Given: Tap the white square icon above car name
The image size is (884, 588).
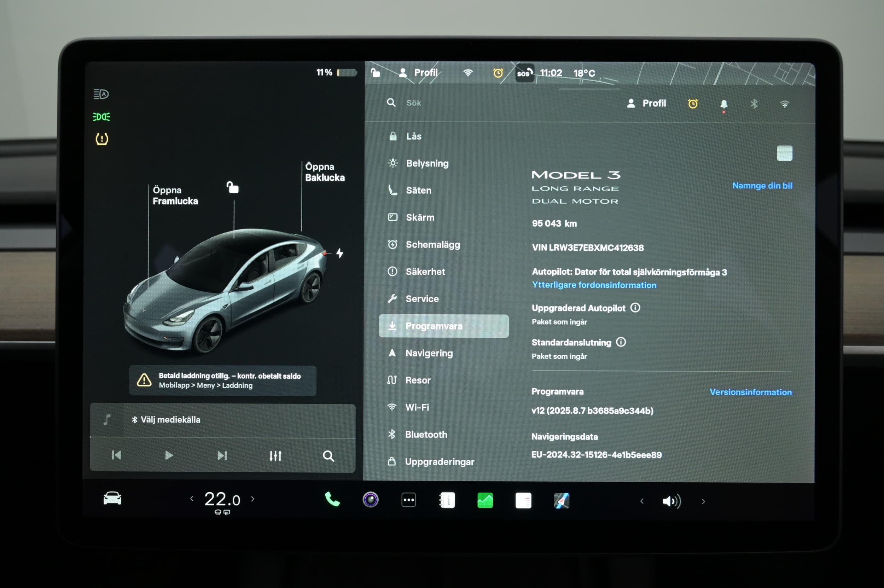Looking at the screenshot, I should coord(784,153).
